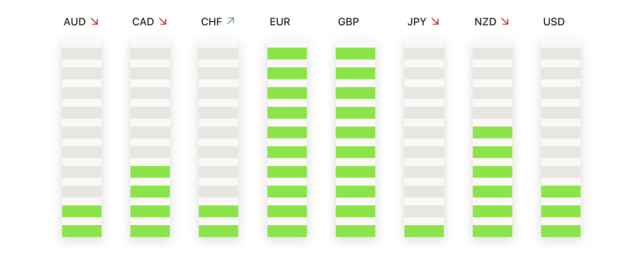Click the NZD currency label
Screen dimensions: 644x257
click(x=486, y=22)
